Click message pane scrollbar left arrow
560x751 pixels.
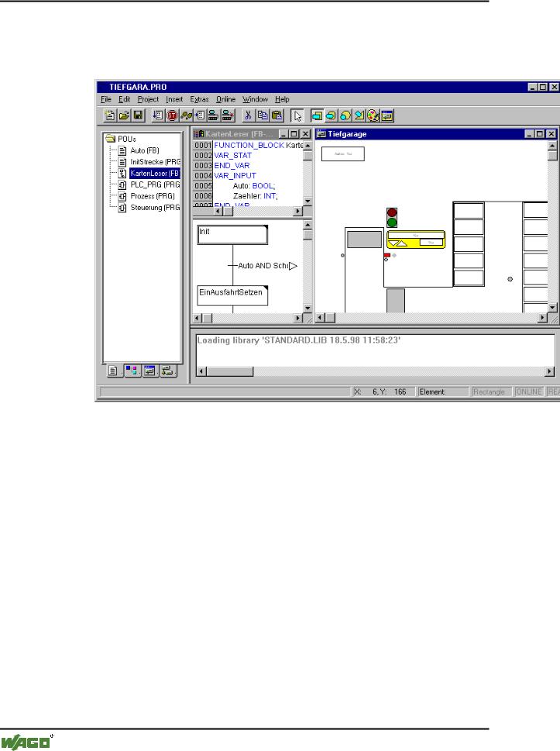pyautogui.click(x=201, y=372)
